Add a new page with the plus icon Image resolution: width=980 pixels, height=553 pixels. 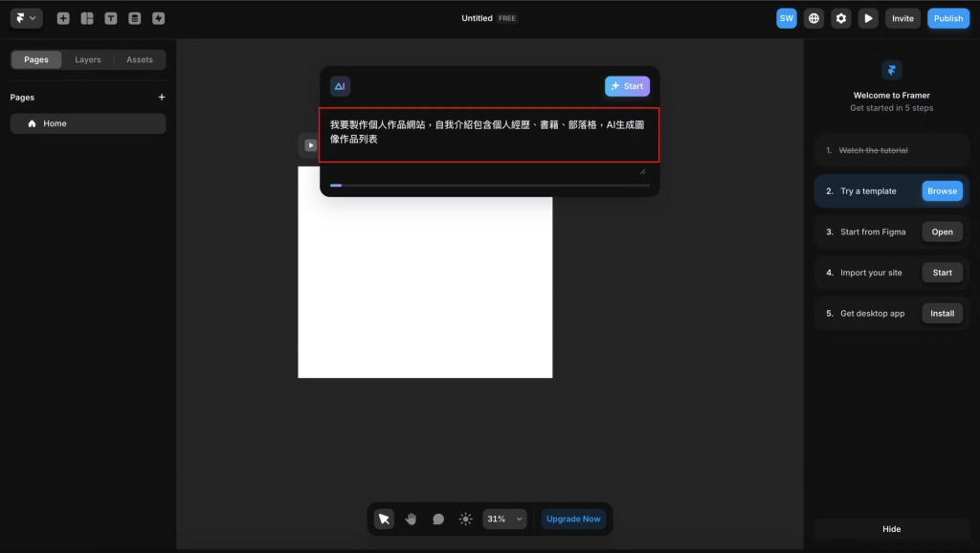(x=161, y=97)
